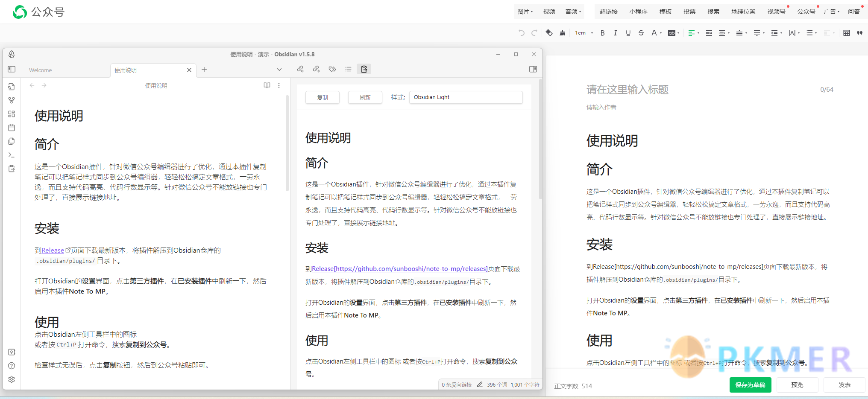Toggle bold formatting in WeChat editor
The image size is (868, 399).
pos(602,33)
